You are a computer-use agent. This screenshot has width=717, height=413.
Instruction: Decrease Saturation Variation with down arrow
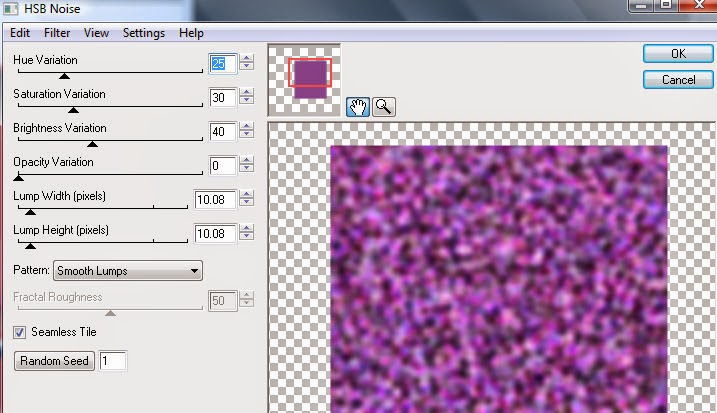(x=246, y=100)
